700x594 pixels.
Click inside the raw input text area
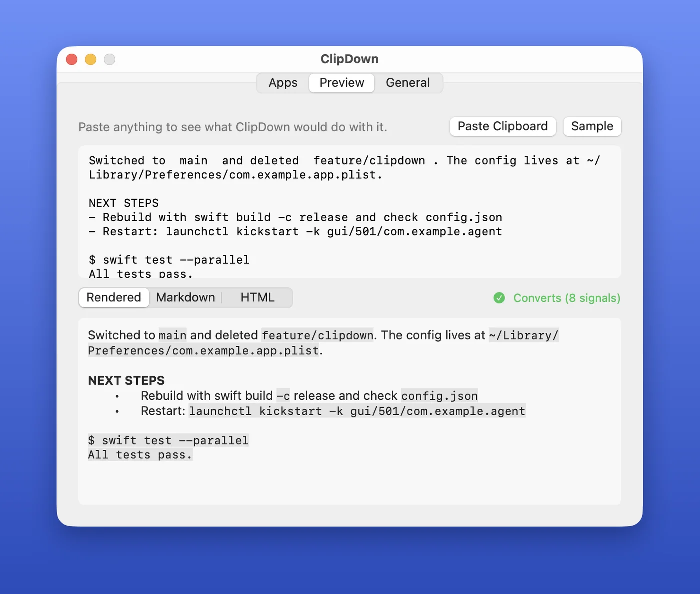tap(350, 212)
